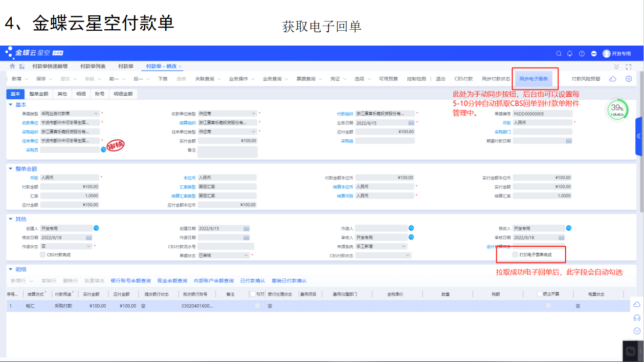Collapse the 整单金额 section

11,168
